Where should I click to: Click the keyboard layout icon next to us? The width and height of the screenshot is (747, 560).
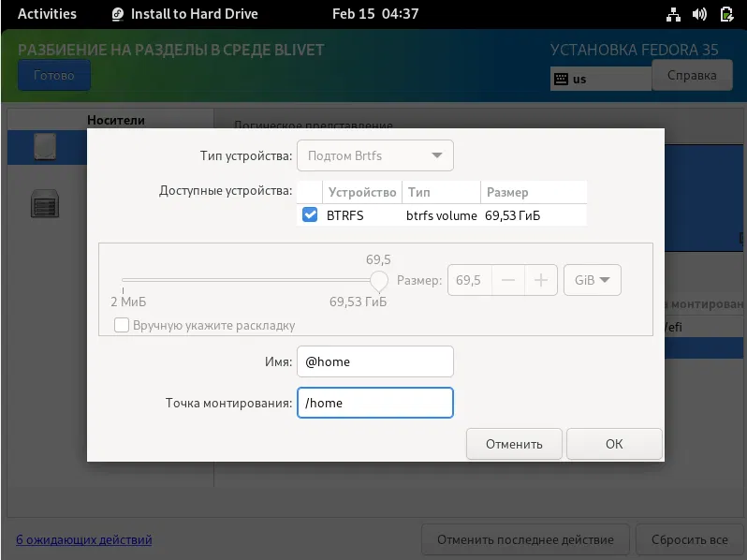[x=562, y=79]
